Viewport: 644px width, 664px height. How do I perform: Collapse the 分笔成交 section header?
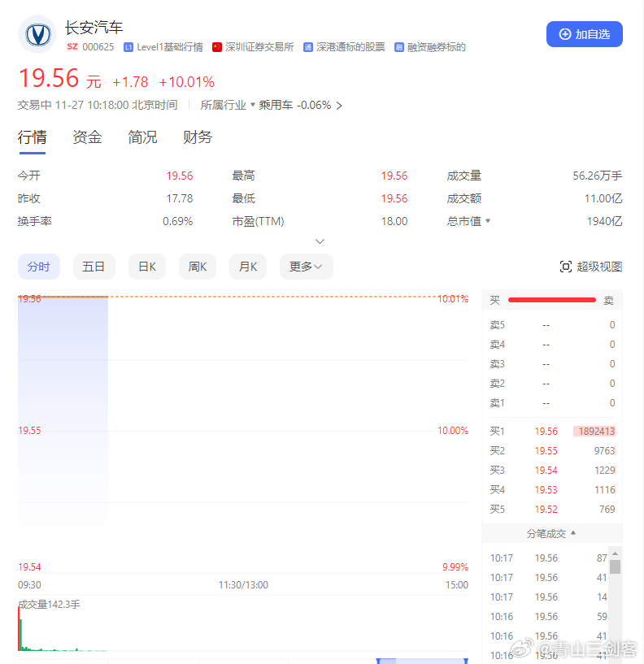[x=551, y=534]
